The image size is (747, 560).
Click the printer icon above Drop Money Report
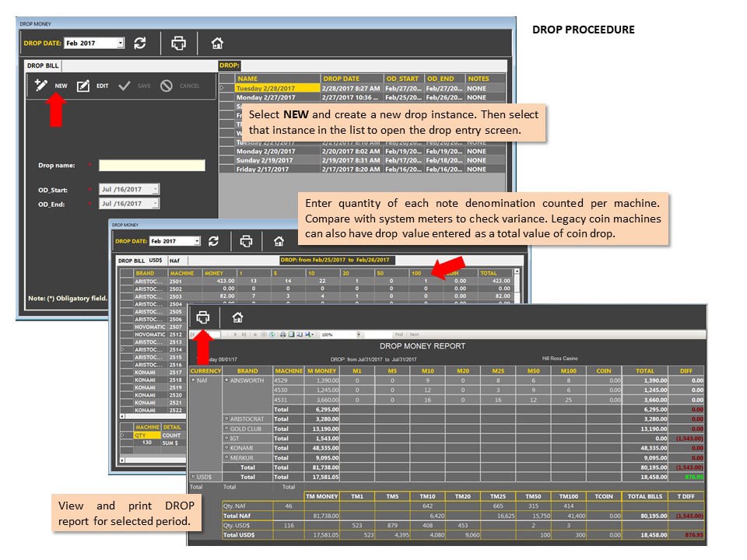click(203, 317)
